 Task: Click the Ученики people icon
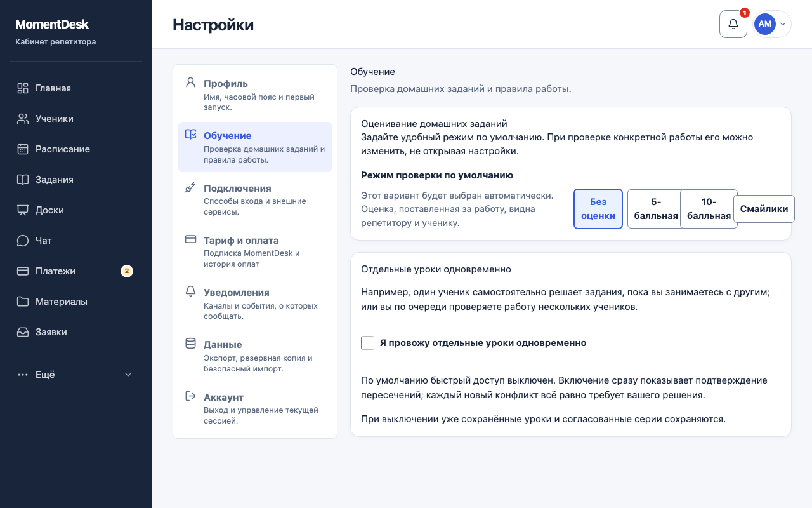[23, 119]
